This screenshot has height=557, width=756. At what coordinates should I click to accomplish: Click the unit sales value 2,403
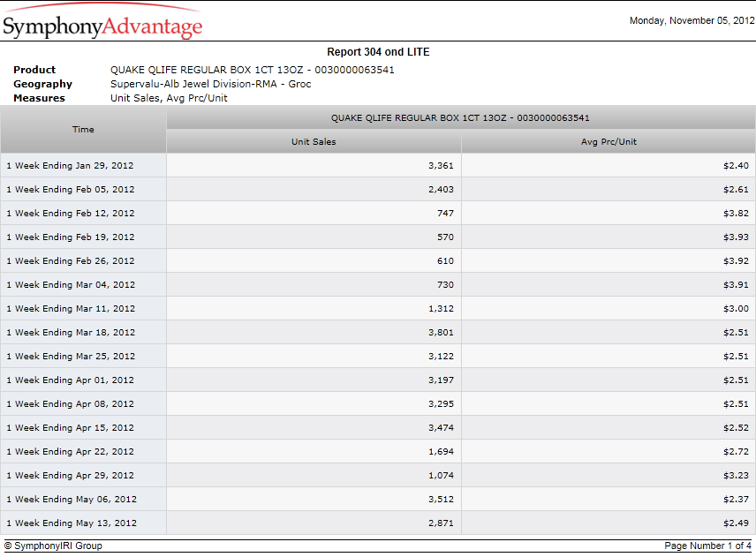click(x=442, y=190)
